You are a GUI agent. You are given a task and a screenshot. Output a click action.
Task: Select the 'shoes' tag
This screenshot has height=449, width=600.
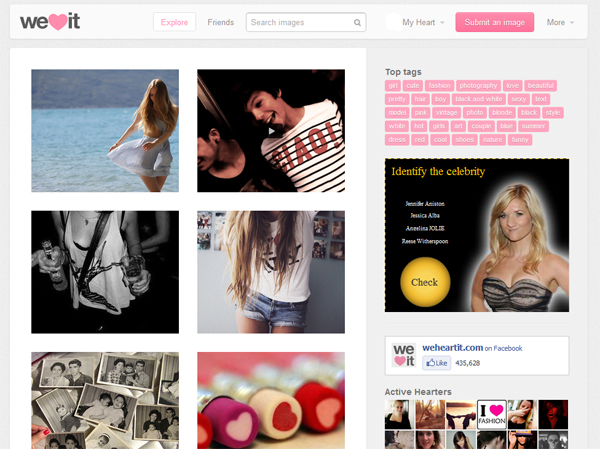coord(465,140)
